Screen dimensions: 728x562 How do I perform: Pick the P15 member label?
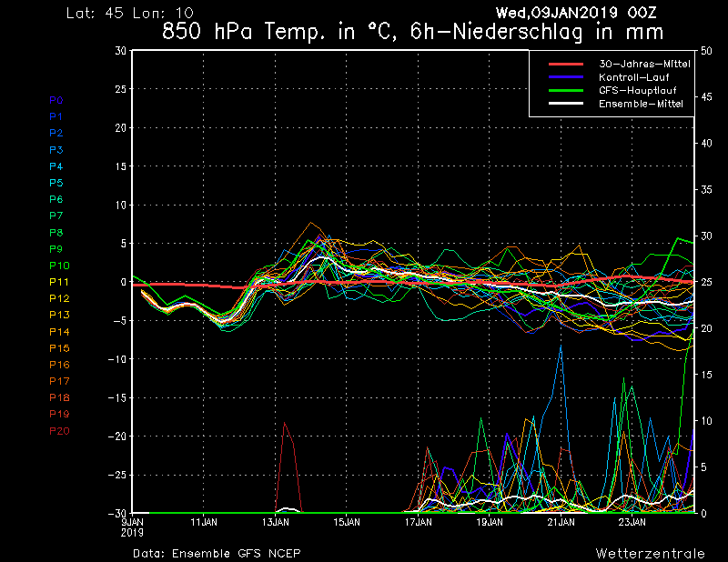(59, 348)
